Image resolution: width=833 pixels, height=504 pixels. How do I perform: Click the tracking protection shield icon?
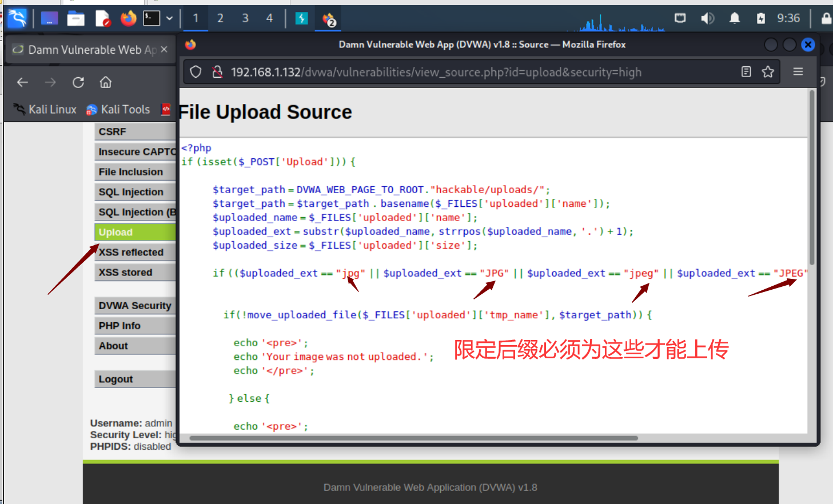click(x=196, y=72)
